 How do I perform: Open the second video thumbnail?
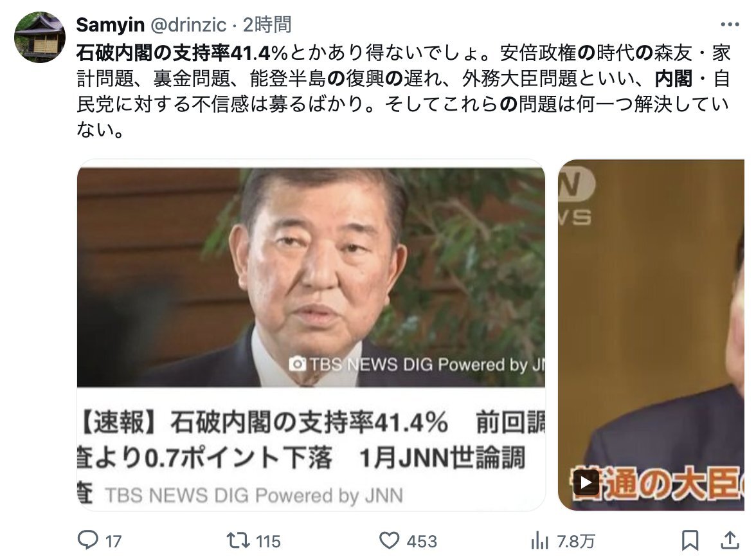pos(651,334)
